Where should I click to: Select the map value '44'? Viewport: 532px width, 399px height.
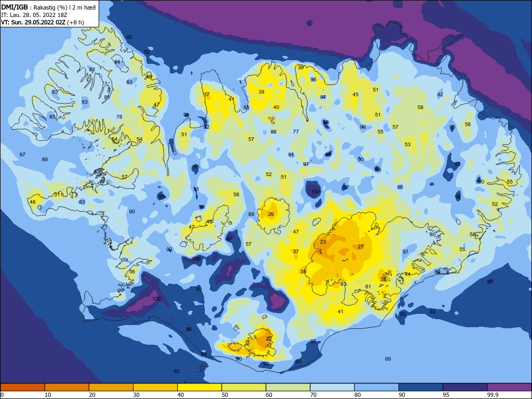(x=408, y=274)
